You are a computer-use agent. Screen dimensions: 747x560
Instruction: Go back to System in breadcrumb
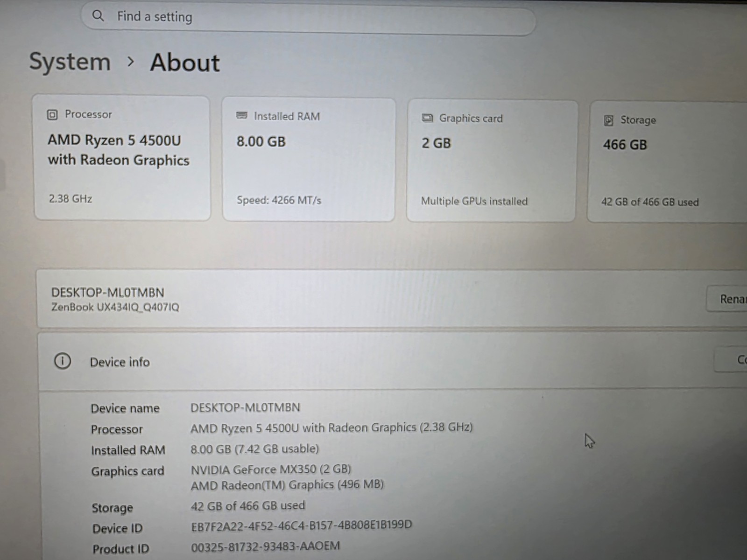tap(70, 62)
